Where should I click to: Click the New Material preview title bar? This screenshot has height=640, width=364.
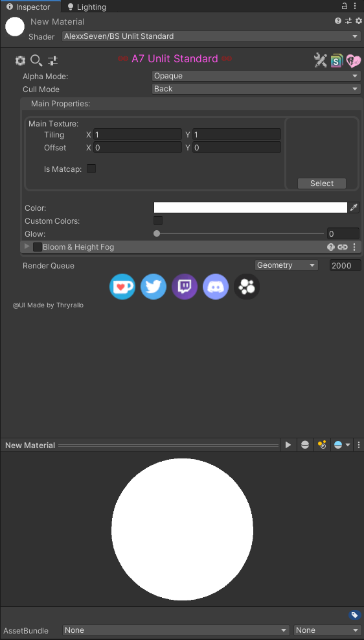(x=140, y=445)
